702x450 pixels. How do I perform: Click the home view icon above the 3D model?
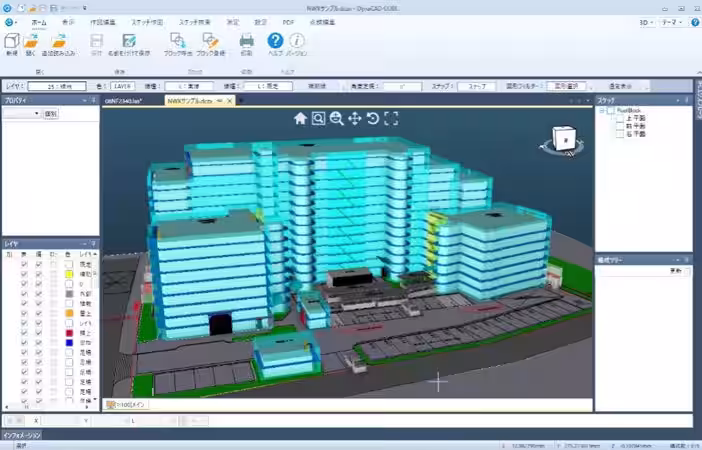point(300,119)
